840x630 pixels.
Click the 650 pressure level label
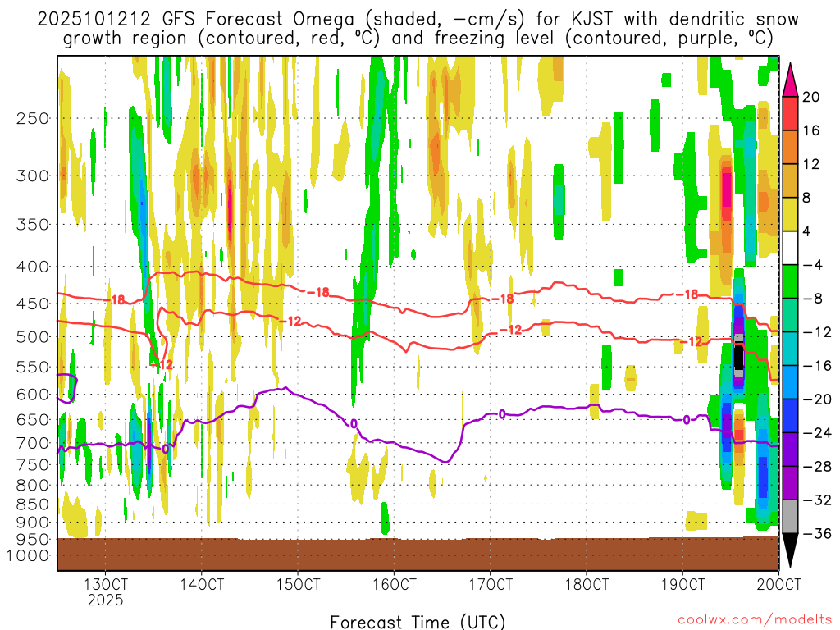[x=33, y=419]
